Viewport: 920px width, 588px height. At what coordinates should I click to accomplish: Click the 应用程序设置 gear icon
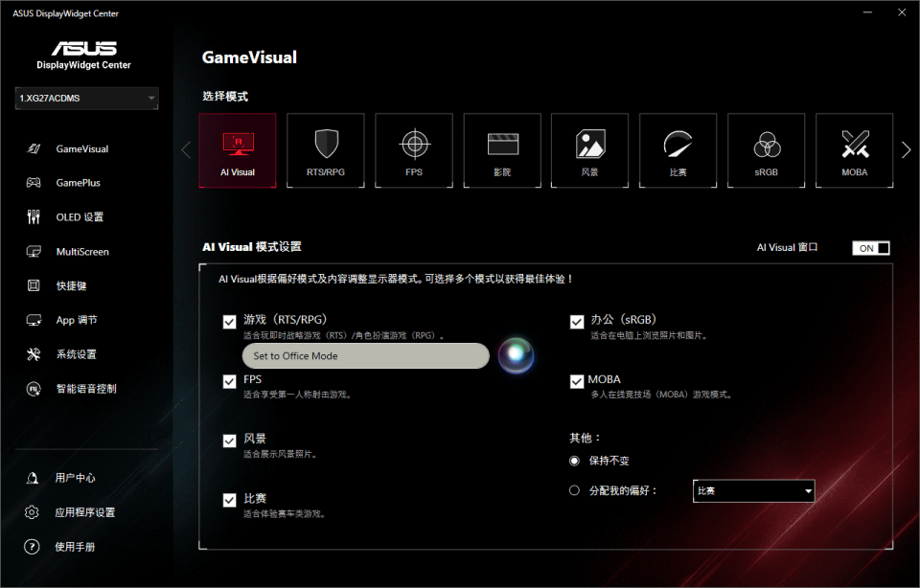click(32, 512)
